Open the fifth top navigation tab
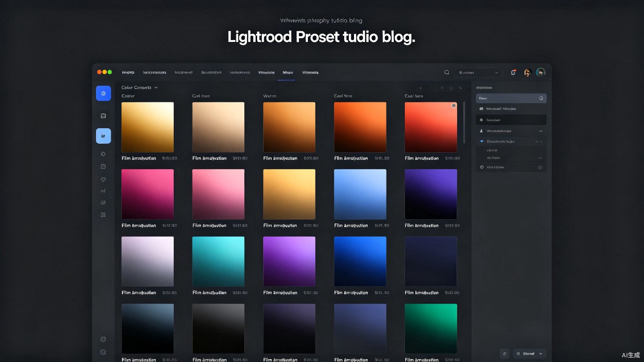 (x=240, y=73)
